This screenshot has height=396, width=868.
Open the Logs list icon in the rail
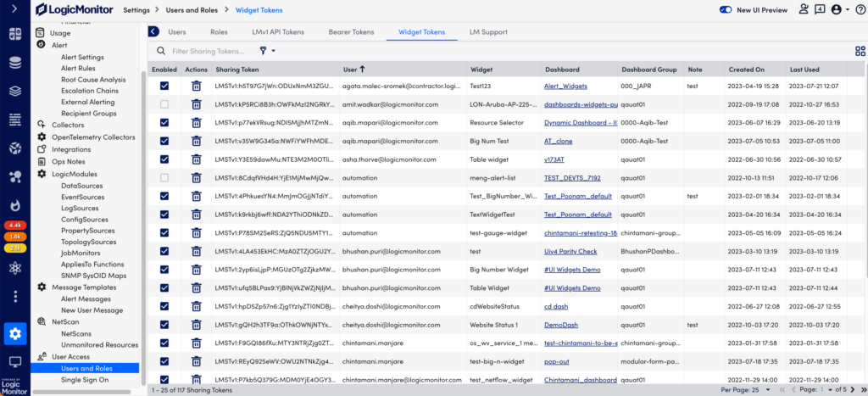click(15, 120)
